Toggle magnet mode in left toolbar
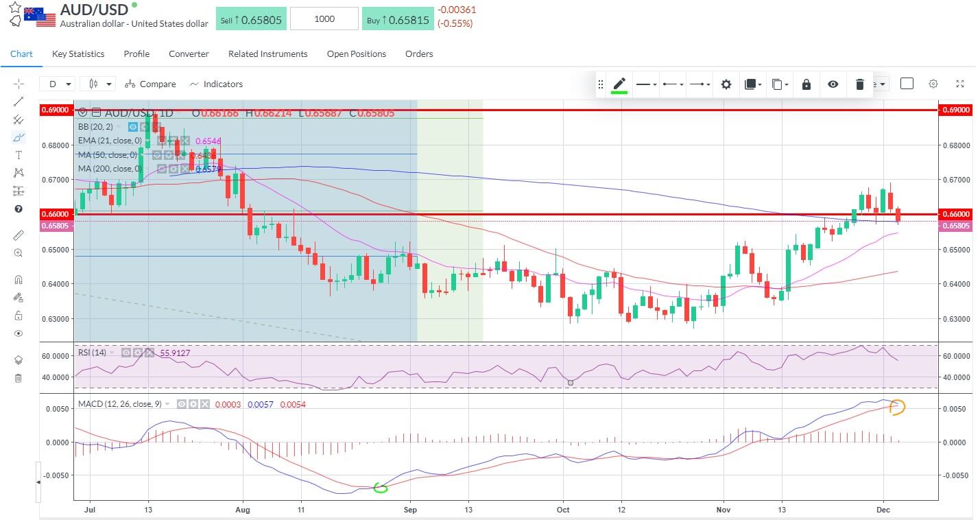Image resolution: width=980 pixels, height=520 pixels. [x=19, y=279]
